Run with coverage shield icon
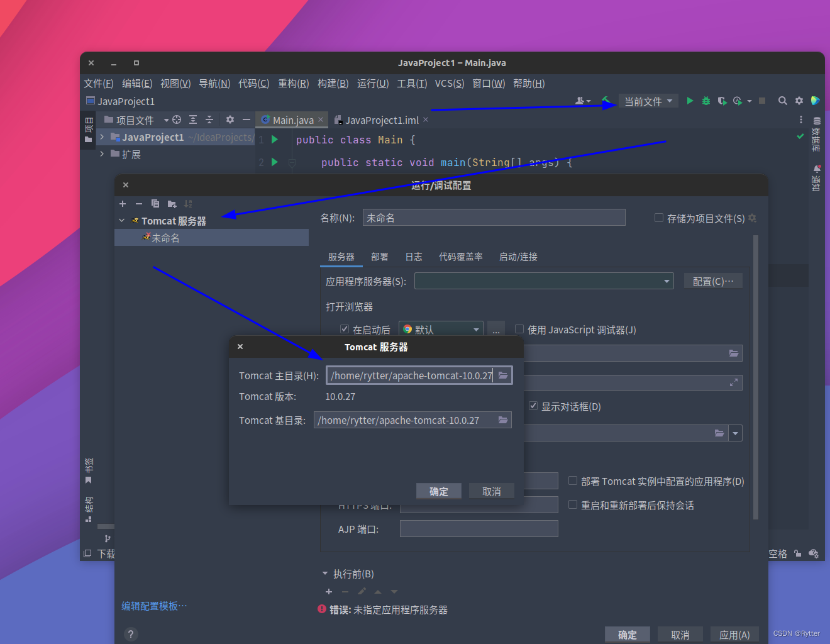 coord(722,101)
